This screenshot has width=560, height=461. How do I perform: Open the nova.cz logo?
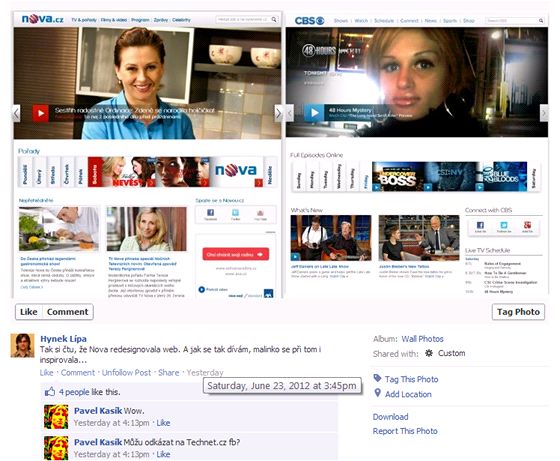point(42,19)
